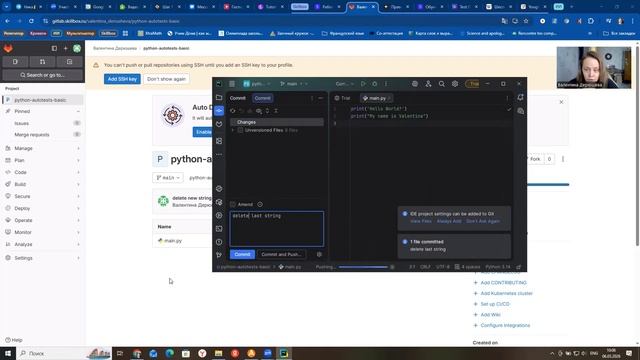Click Add CONTRIBUTING link on GitLab page

pos(503,282)
